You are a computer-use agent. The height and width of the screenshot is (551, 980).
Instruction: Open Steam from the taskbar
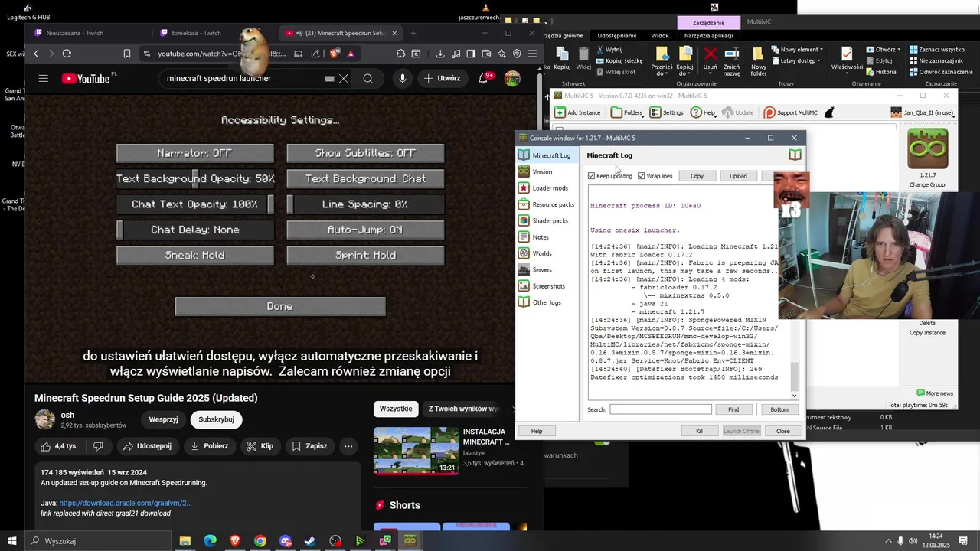coord(310,541)
